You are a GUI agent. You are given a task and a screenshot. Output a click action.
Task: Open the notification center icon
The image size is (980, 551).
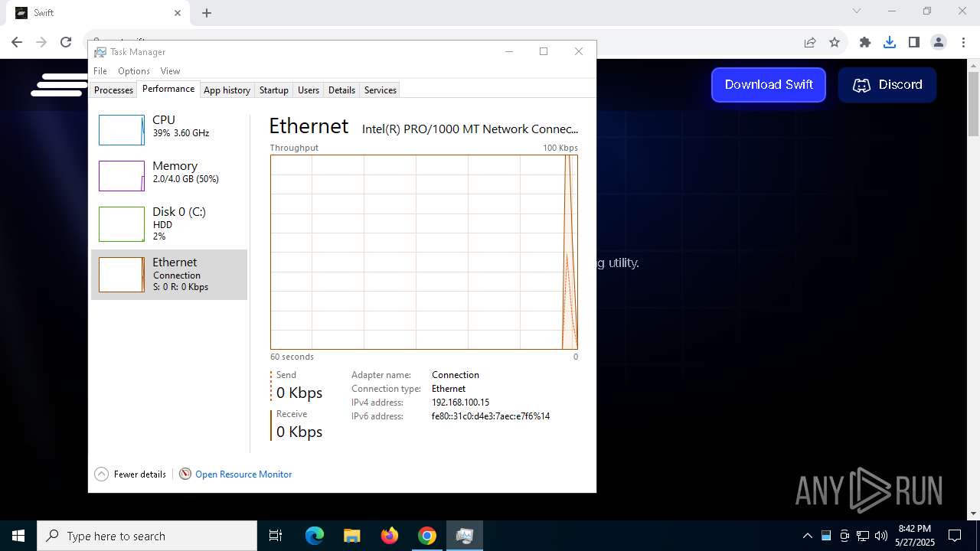tap(955, 536)
